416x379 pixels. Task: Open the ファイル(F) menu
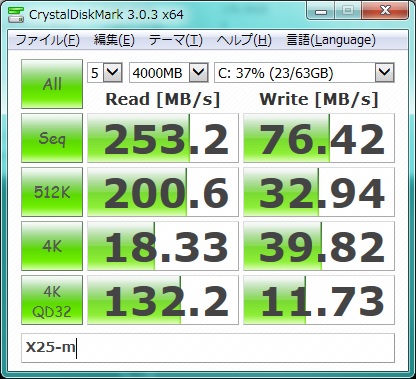pyautogui.click(x=48, y=40)
